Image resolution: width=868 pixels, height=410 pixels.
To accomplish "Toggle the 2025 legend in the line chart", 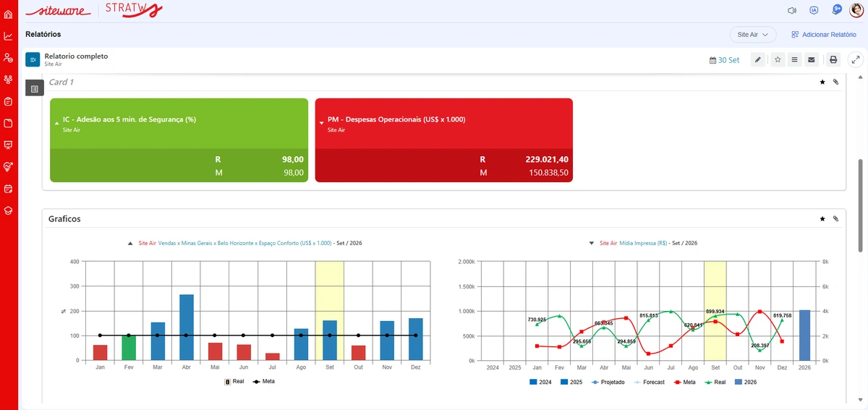I will tap(571, 381).
